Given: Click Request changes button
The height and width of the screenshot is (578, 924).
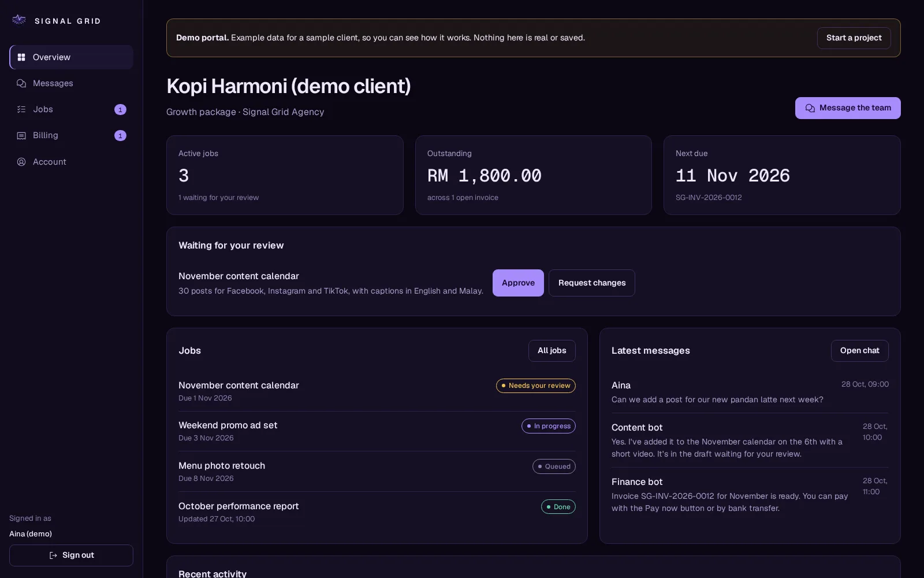Looking at the screenshot, I should tap(592, 283).
